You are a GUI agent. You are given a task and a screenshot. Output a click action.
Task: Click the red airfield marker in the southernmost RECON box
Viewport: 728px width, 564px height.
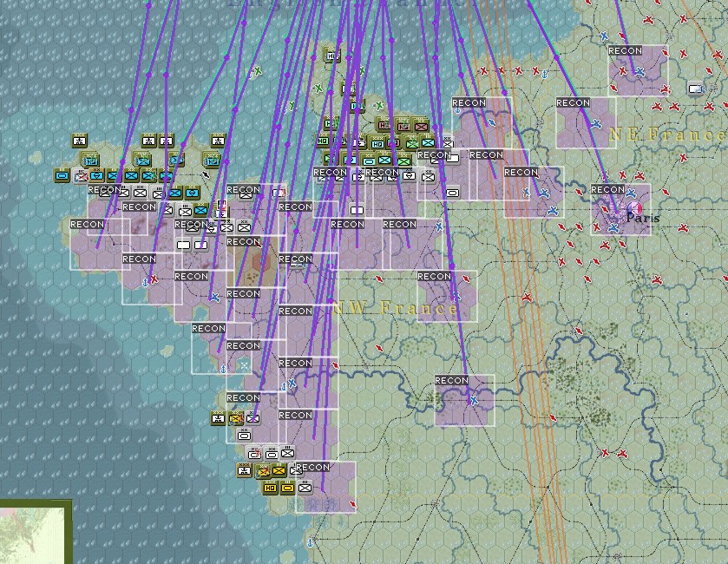(x=353, y=504)
